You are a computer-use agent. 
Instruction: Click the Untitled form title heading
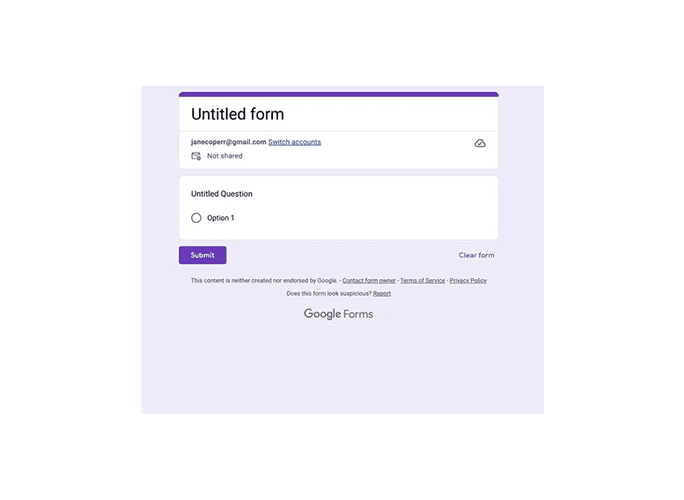pyautogui.click(x=238, y=114)
